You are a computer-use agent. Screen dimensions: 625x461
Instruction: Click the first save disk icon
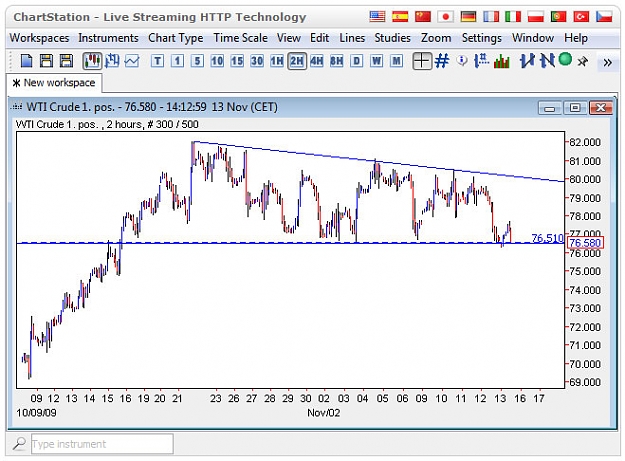46,61
